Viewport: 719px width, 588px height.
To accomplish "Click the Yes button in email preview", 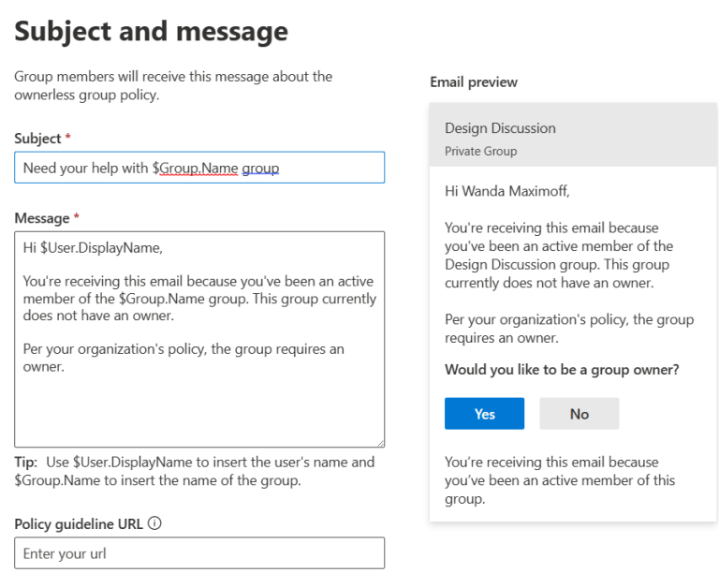I will pos(484,414).
